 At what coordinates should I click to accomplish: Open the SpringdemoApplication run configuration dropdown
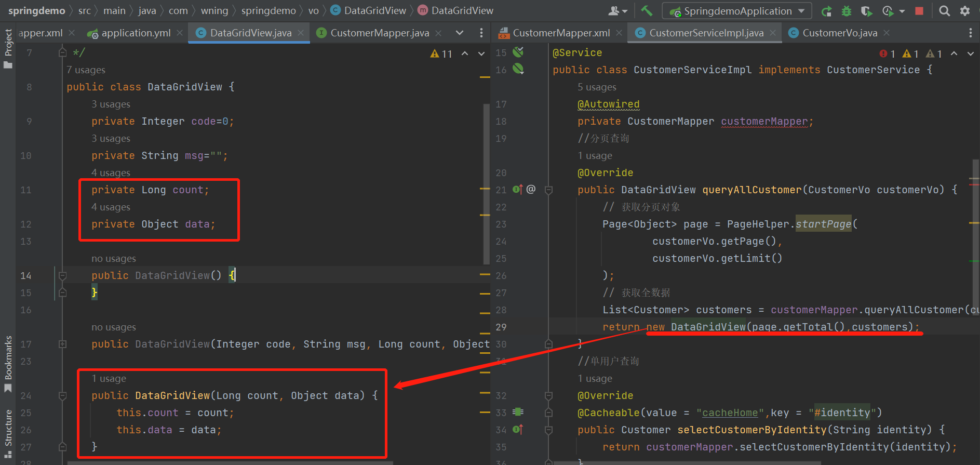tap(737, 11)
